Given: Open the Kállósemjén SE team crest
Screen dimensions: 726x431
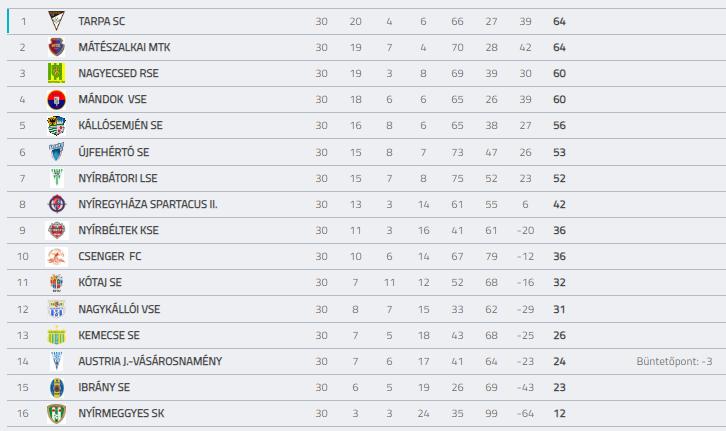Looking at the screenshot, I should coord(56,125).
